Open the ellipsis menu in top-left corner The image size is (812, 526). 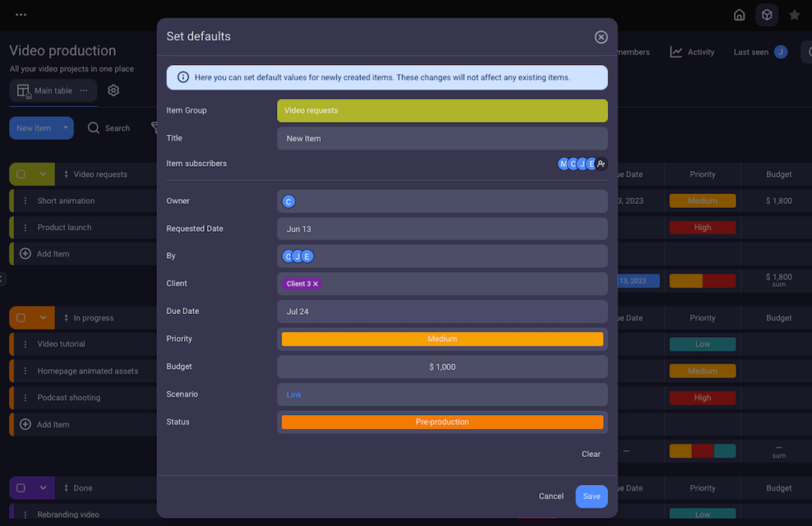(21, 13)
